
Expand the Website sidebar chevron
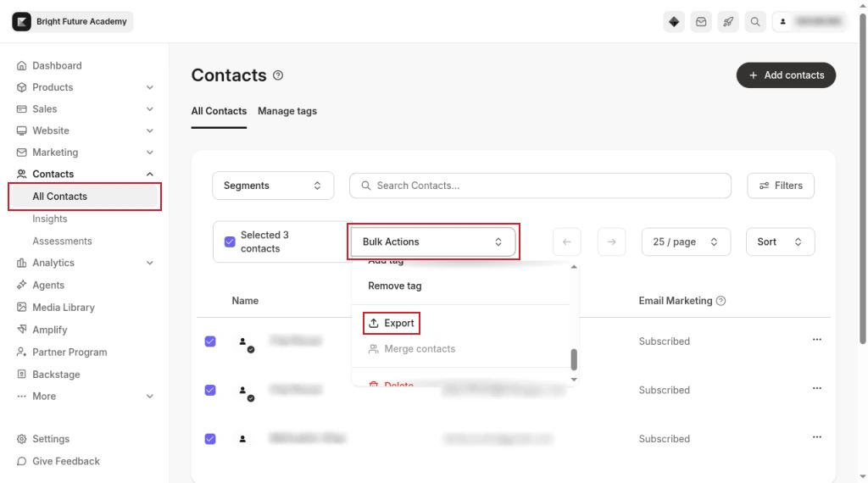[x=149, y=130]
